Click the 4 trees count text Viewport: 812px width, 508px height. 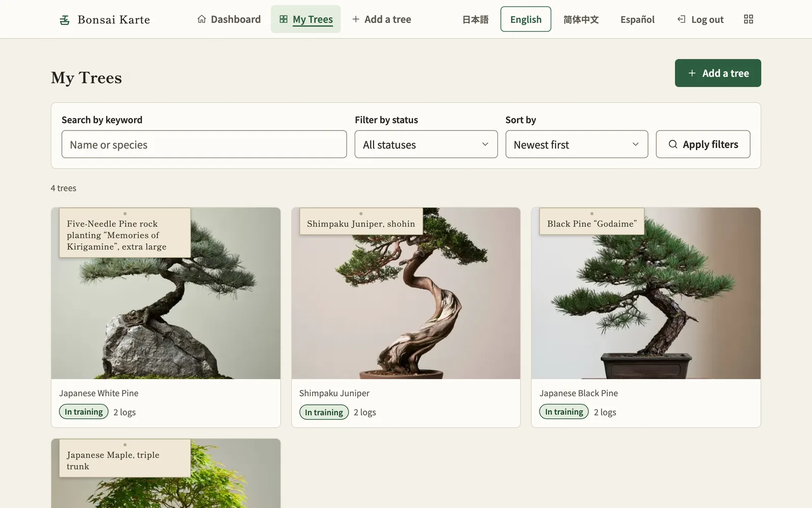click(x=63, y=188)
